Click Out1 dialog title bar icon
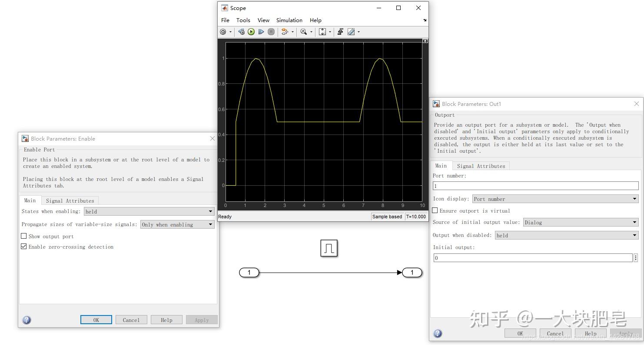The image size is (644, 345). [x=436, y=104]
